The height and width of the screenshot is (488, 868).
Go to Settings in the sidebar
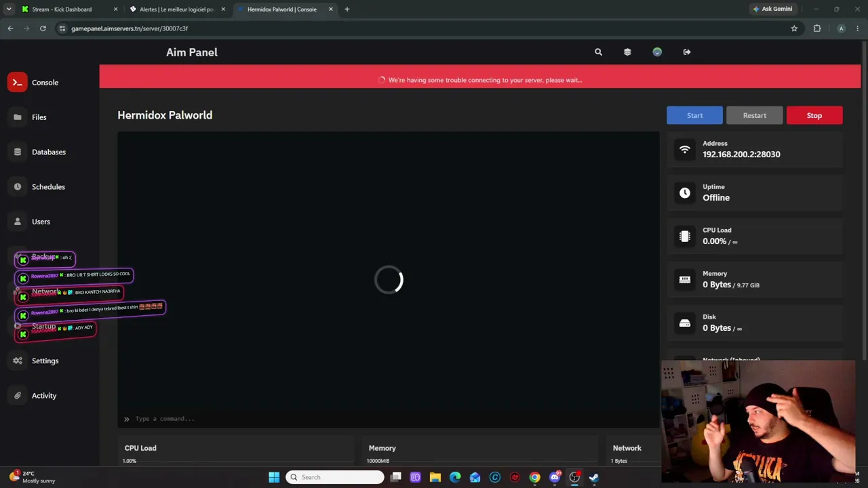[45, 361]
